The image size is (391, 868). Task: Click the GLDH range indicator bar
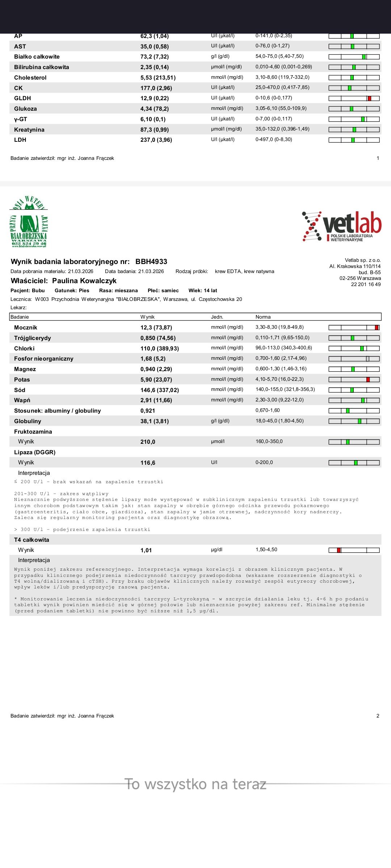354,98
